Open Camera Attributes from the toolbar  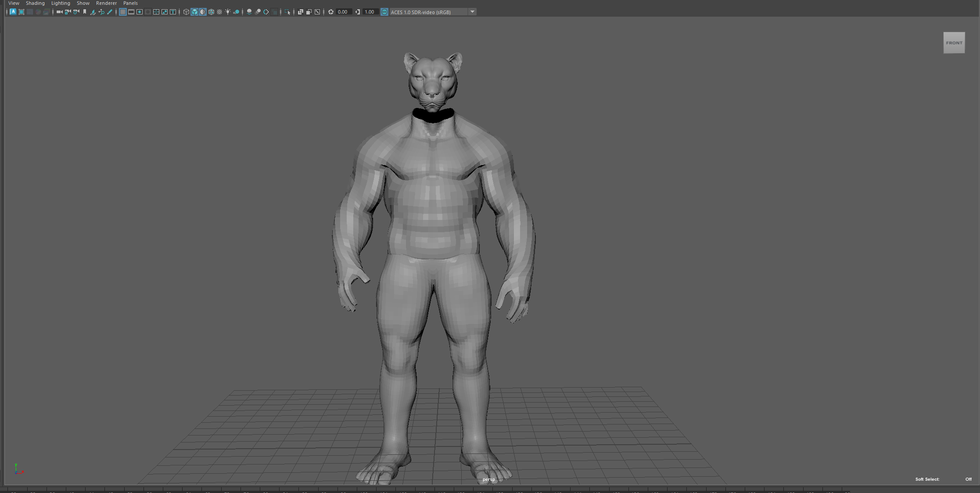click(x=76, y=12)
